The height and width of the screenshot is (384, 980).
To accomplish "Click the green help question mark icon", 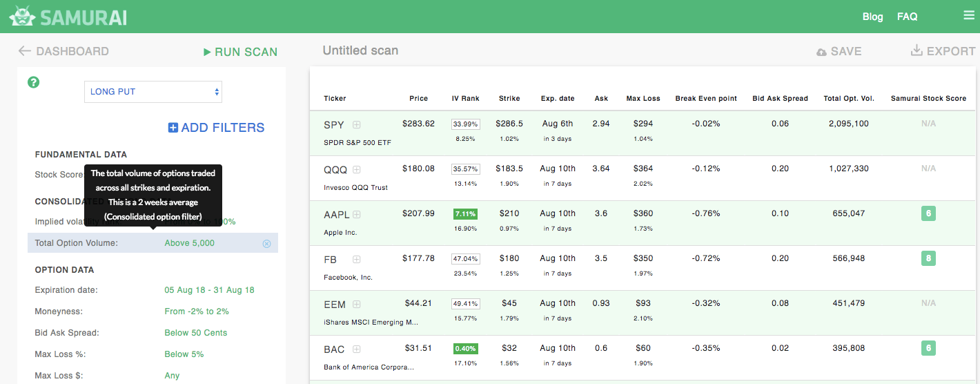I will (33, 82).
